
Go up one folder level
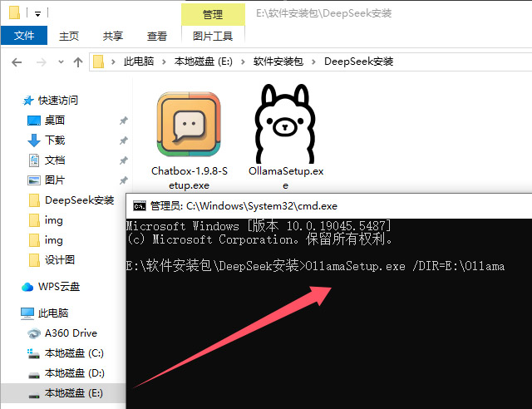(78, 62)
